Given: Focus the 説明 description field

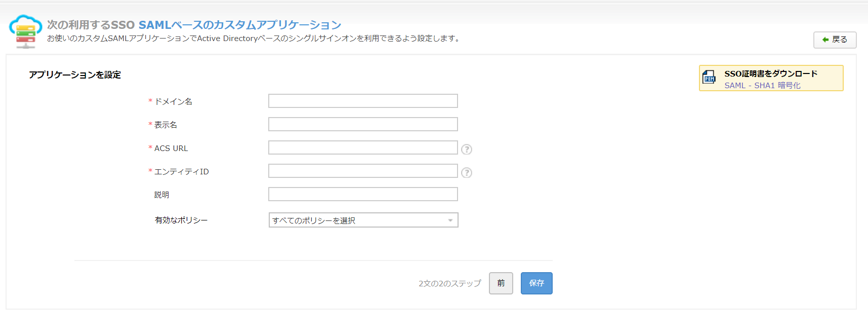Looking at the screenshot, I should 363,194.
